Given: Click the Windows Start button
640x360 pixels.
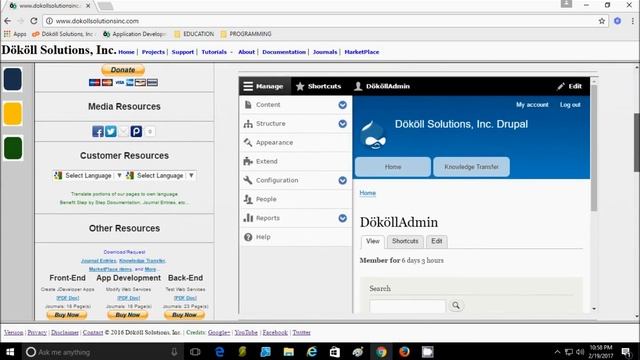Looking at the screenshot, I should click(10, 351).
